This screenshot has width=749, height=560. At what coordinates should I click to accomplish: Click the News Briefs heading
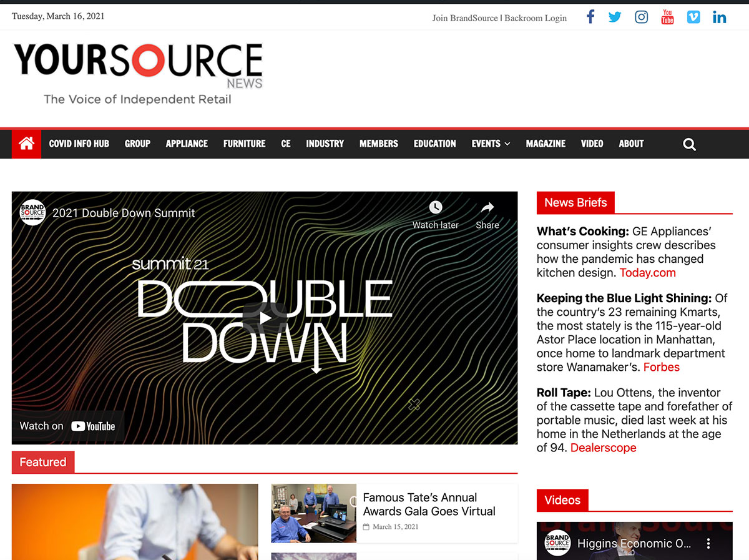coord(575,202)
